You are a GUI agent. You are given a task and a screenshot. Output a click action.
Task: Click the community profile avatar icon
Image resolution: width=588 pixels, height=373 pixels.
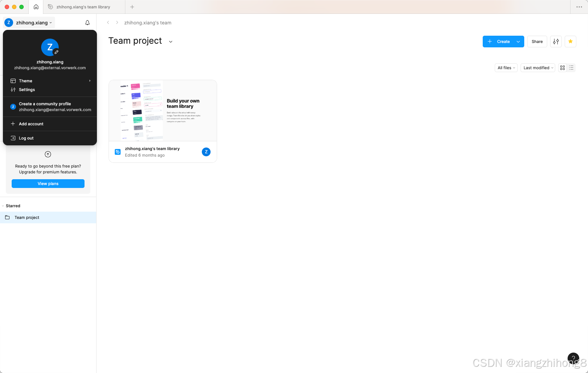pos(13,107)
